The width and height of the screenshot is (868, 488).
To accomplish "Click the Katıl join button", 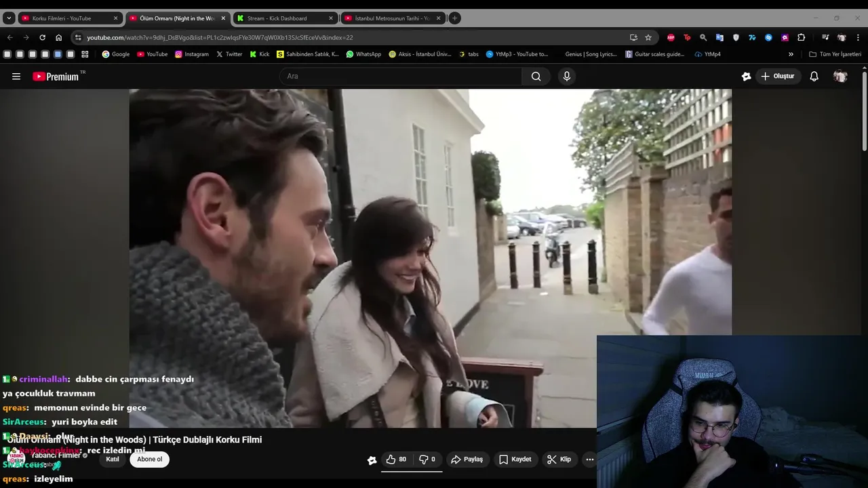I will pos(113,460).
